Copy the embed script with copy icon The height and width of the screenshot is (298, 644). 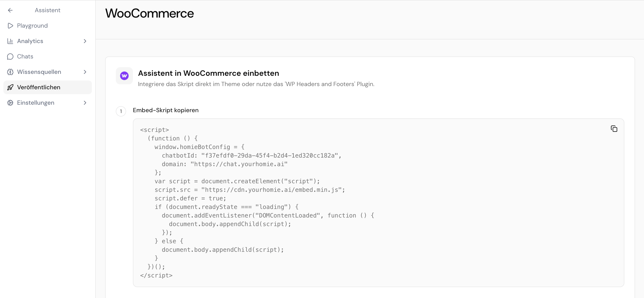(x=614, y=129)
